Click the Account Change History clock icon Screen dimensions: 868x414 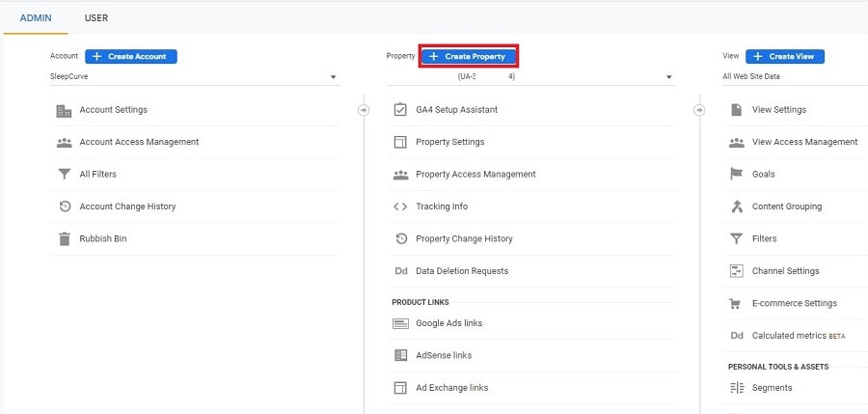coord(65,207)
